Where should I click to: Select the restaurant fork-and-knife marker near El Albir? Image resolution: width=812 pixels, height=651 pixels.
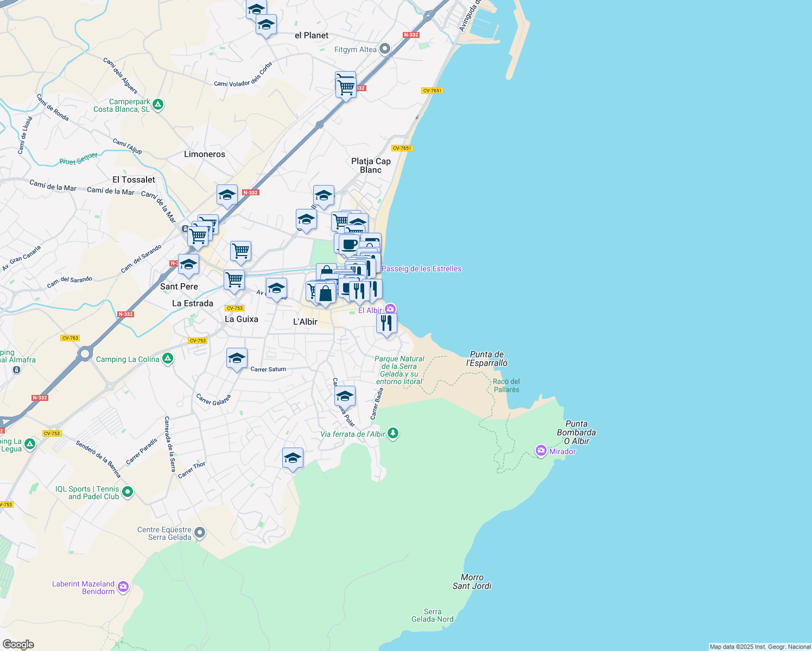[x=387, y=322]
